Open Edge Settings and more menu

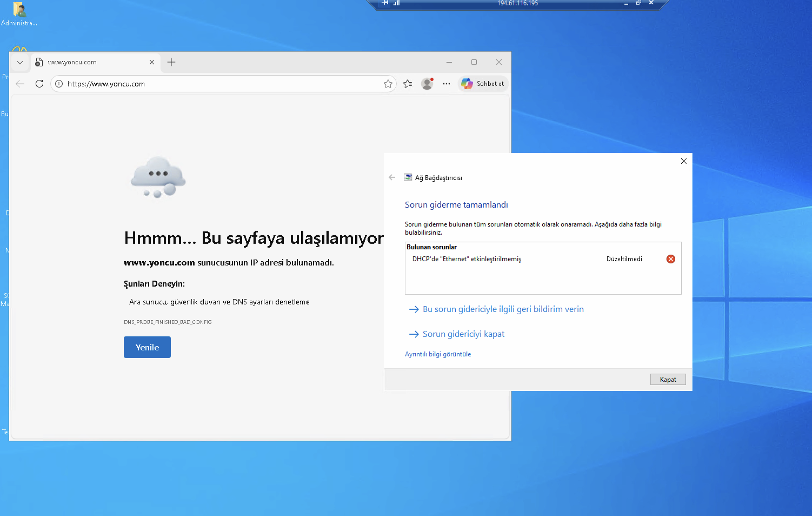(446, 84)
